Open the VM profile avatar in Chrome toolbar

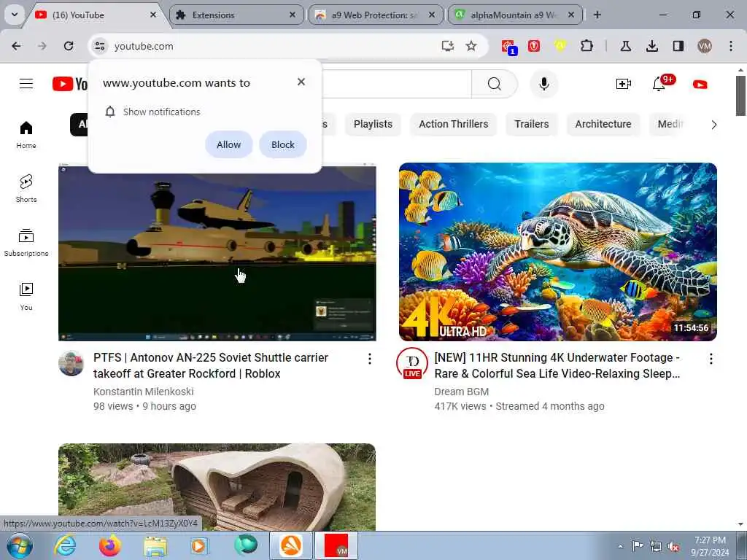[x=705, y=46]
